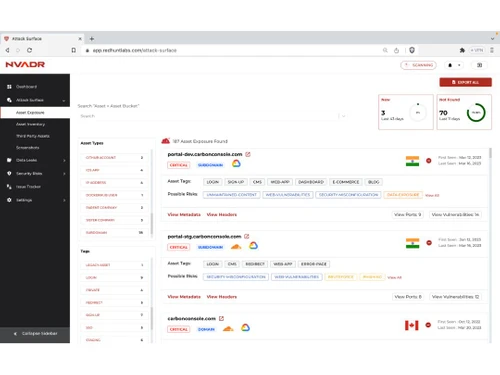Select the Attack Surface browser tab
500x375 pixels.
pyautogui.click(x=42, y=39)
